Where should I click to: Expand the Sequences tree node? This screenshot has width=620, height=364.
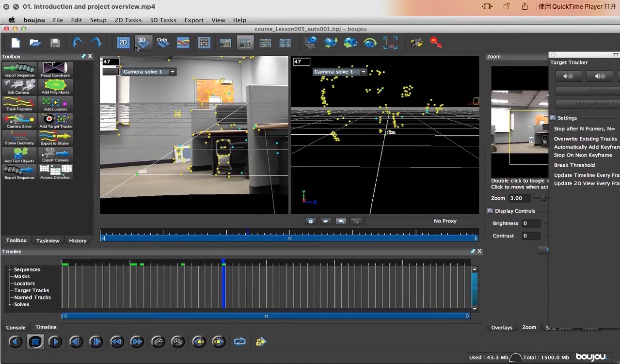click(x=10, y=269)
